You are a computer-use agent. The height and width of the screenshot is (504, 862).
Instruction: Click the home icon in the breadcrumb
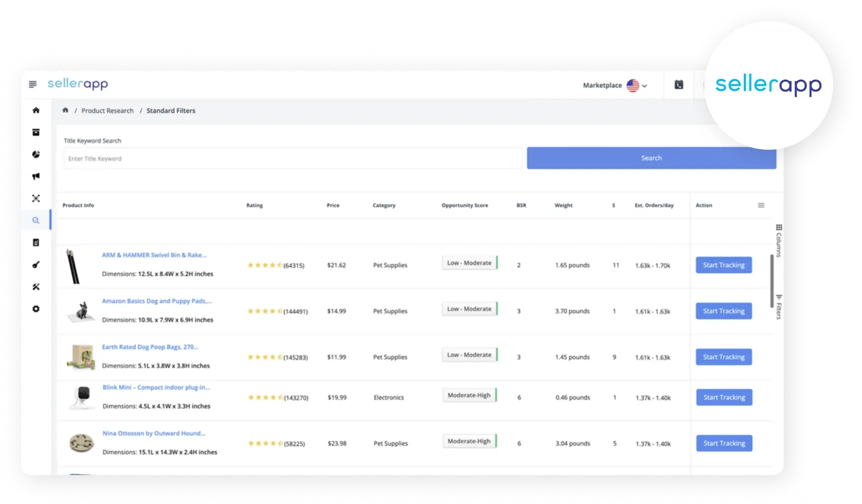pos(65,110)
